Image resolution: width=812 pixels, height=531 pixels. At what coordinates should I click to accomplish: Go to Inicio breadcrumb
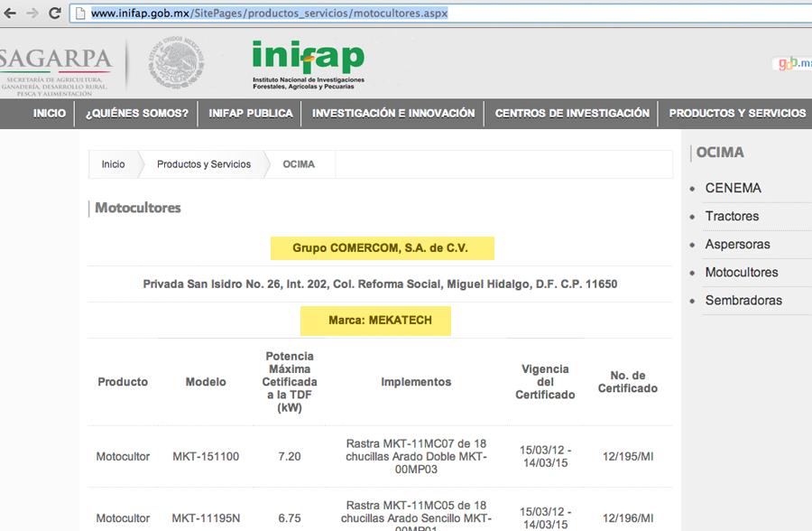(x=113, y=164)
